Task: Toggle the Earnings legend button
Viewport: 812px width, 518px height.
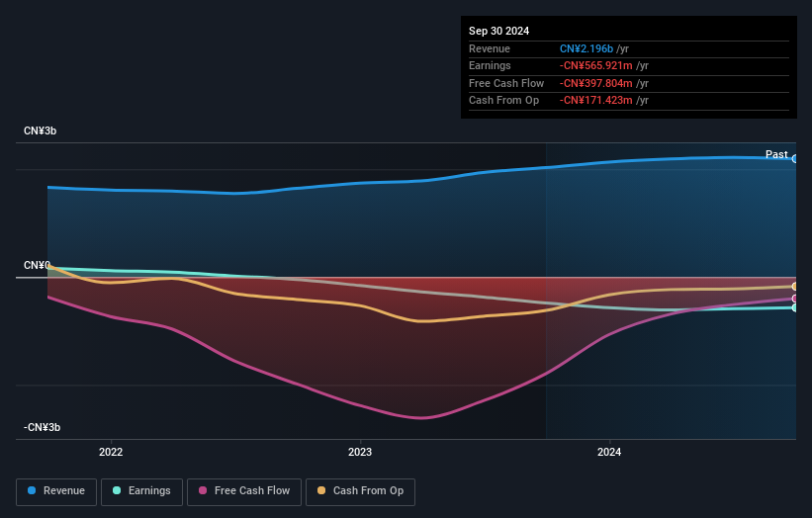Action: 141,491
